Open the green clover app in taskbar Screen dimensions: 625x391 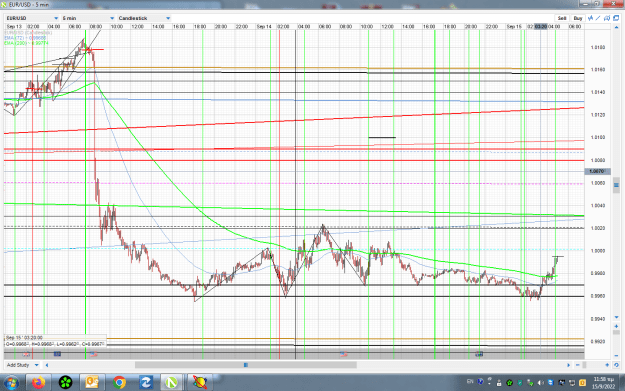coord(65,383)
